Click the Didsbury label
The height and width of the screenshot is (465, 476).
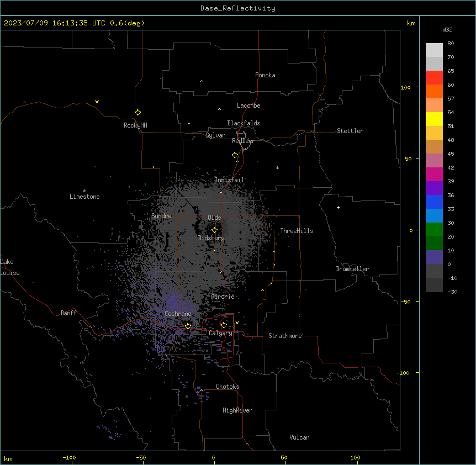211,238
